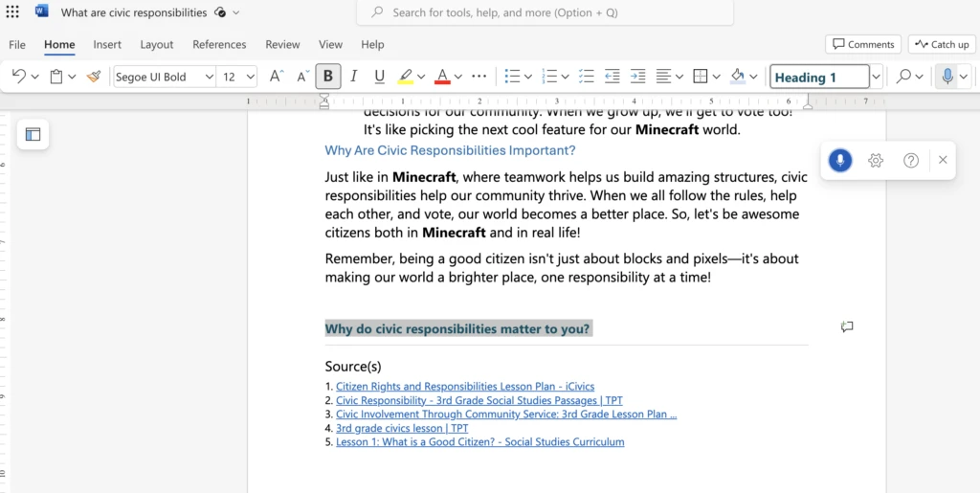The image size is (980, 493).
Task: Open the app launcher waffle grid
Action: click(x=11, y=11)
